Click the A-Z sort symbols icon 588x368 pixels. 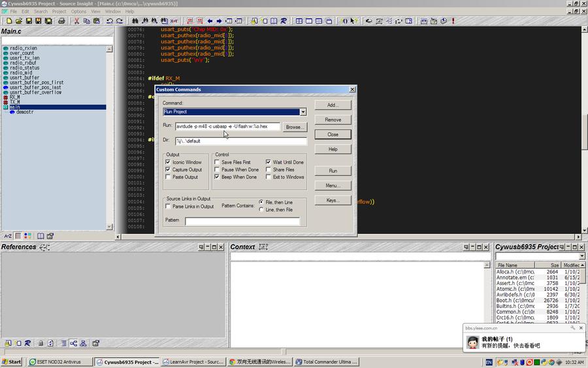8,236
